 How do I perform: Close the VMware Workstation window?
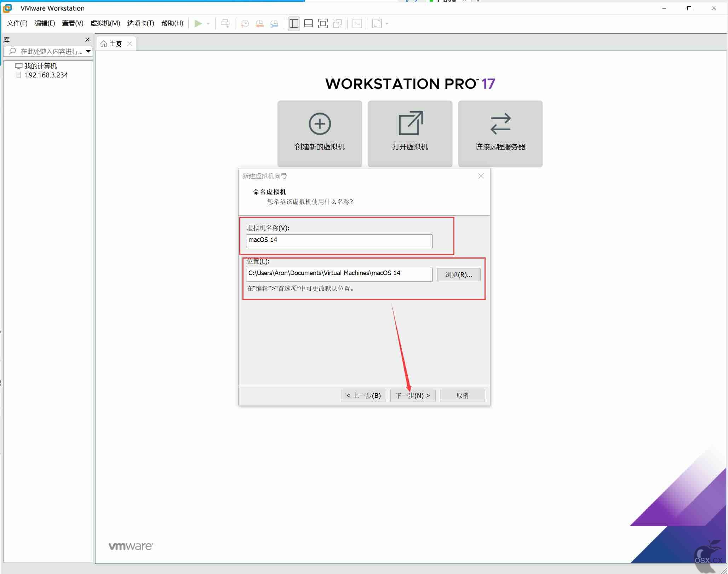click(x=714, y=8)
